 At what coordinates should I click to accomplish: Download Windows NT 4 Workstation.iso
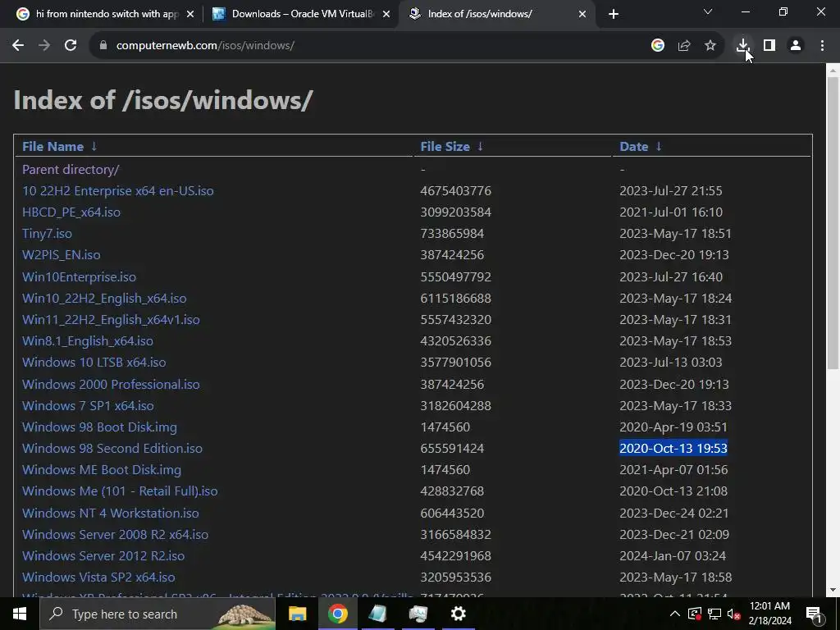click(111, 514)
